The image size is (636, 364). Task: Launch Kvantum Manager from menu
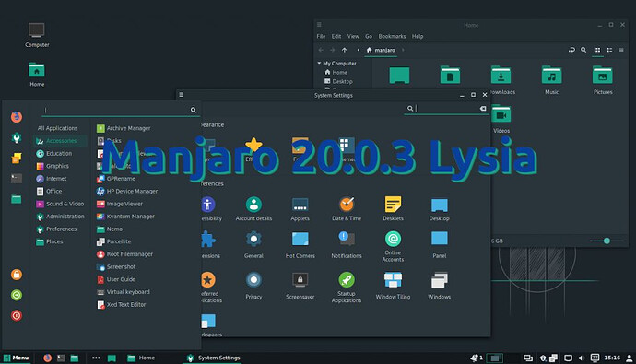click(x=125, y=216)
